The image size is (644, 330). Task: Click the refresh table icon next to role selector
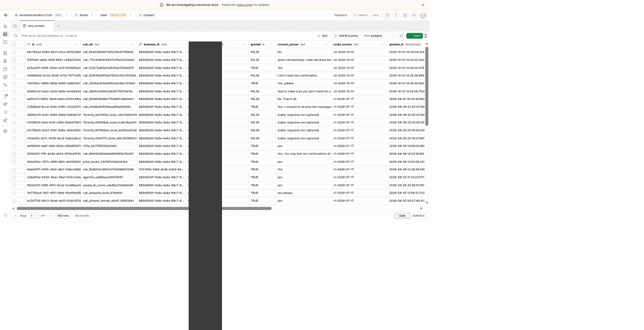(401, 36)
